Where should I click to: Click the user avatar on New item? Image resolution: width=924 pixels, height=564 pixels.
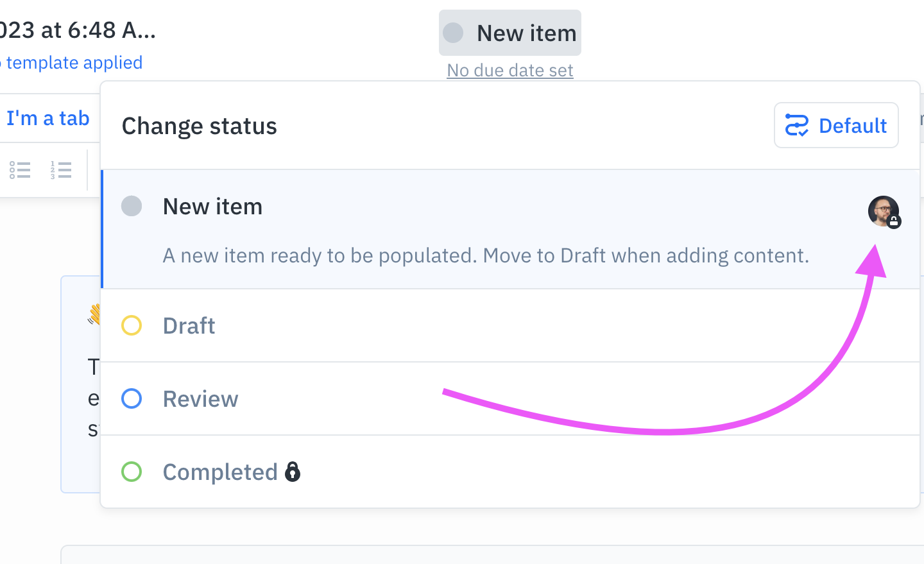tap(882, 210)
